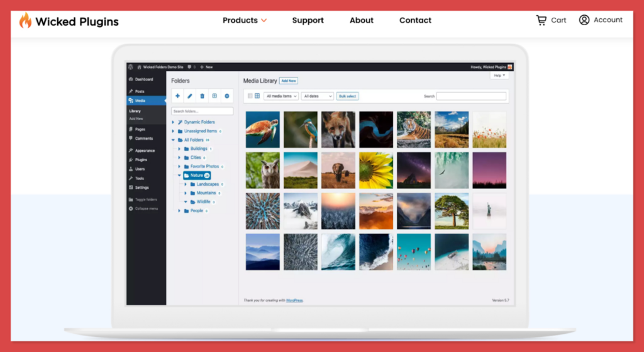Open the sea turtle thumbnail
This screenshot has width=644, height=352.
coord(263,130)
